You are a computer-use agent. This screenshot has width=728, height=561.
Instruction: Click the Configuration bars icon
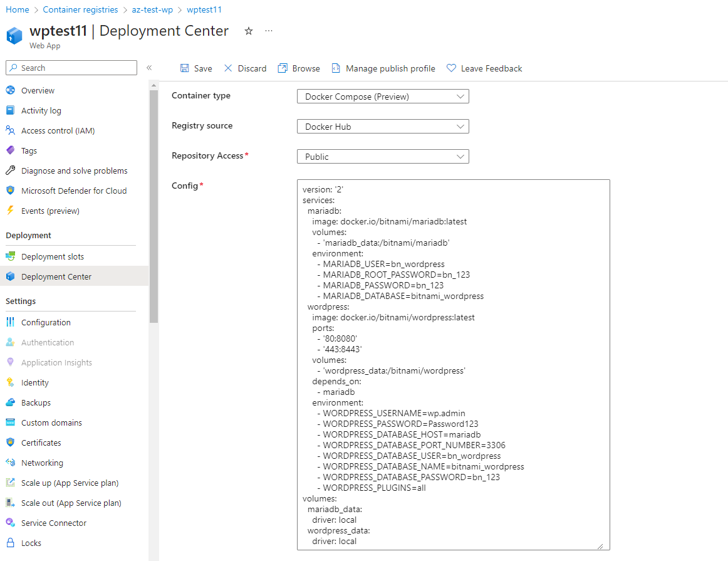pos(10,322)
